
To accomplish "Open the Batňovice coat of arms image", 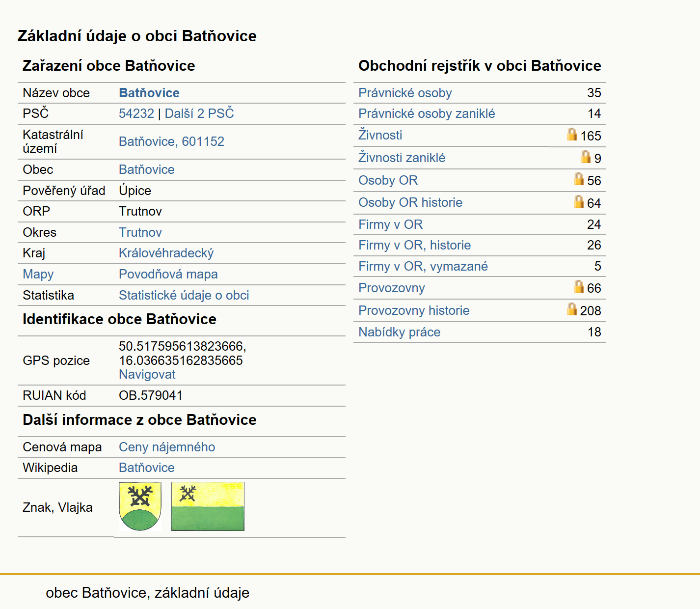I will [x=140, y=506].
